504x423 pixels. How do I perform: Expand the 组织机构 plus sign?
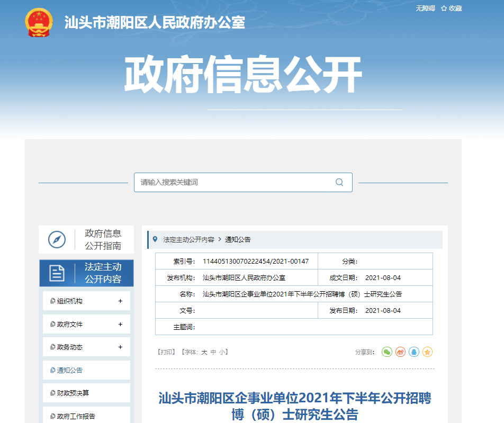(120, 301)
